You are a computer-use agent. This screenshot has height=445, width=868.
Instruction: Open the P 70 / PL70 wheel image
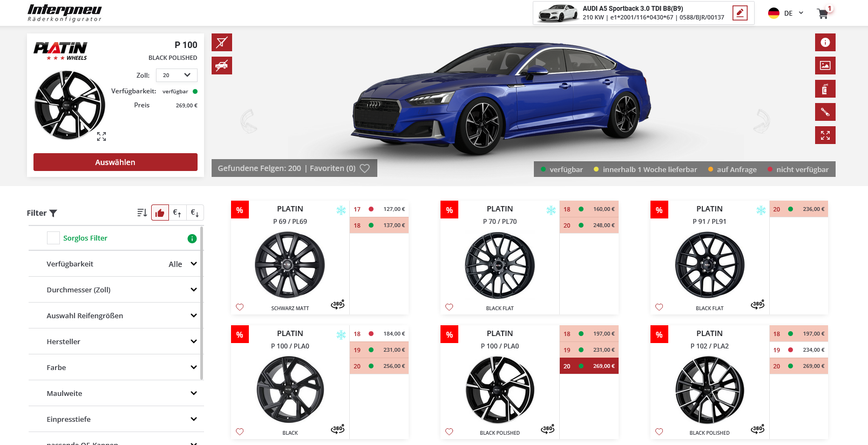500,265
